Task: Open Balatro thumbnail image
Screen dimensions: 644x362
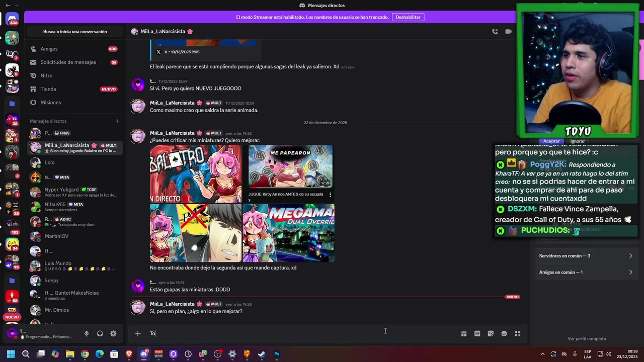Action: coord(196,174)
